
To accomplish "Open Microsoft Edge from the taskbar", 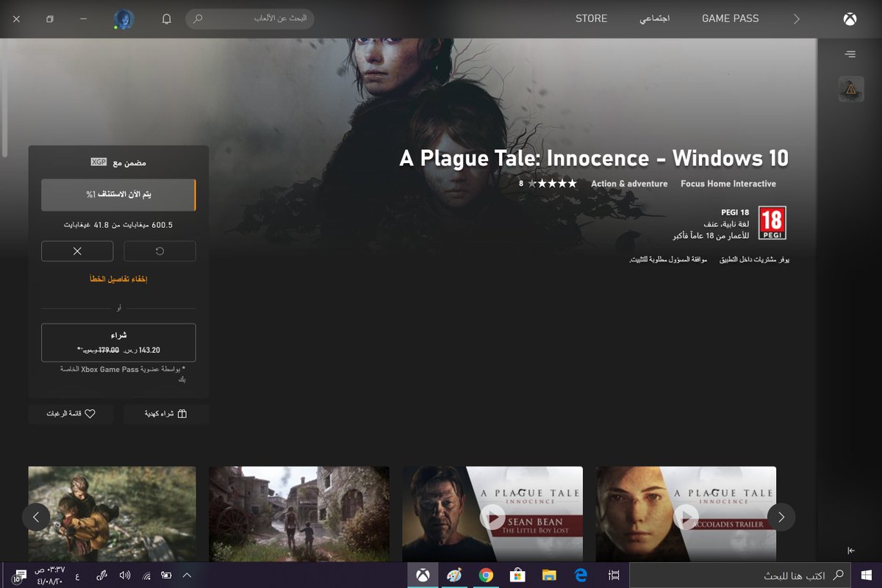I will (x=581, y=576).
